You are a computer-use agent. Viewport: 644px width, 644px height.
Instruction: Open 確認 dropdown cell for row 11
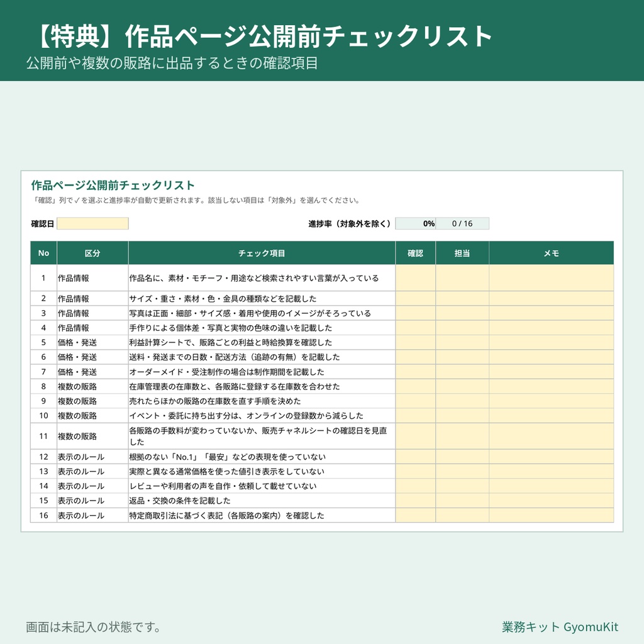tap(415, 436)
